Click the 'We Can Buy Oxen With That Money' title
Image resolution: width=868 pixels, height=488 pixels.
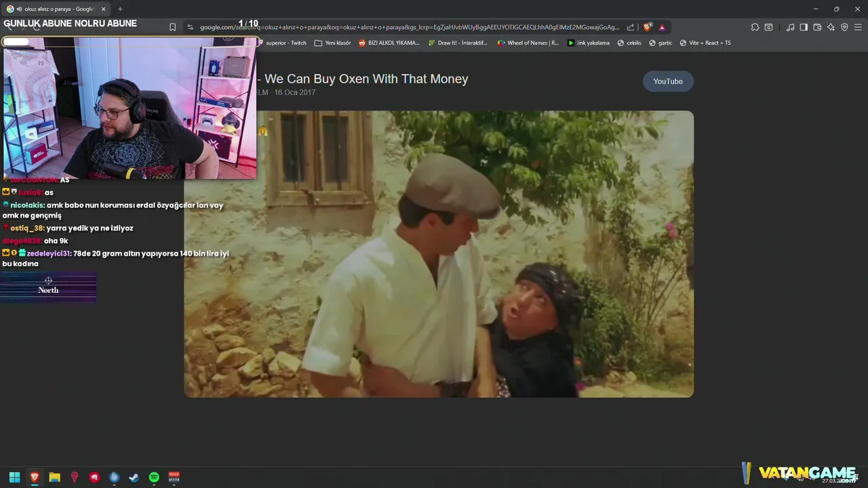point(366,79)
